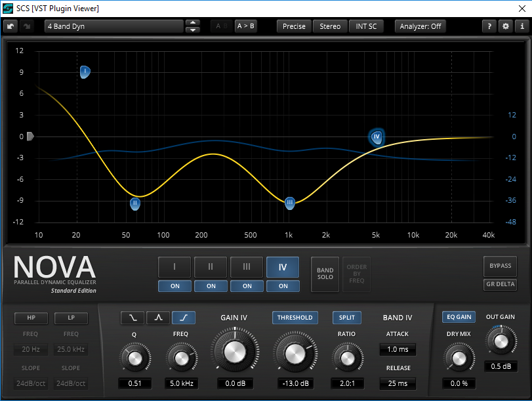Click the Q value field 0.51
532x401 pixels.
pos(134,383)
